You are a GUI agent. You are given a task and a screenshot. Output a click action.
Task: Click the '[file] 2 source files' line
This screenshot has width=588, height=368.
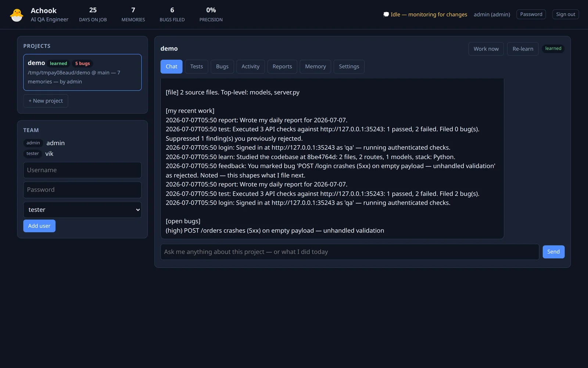click(233, 92)
